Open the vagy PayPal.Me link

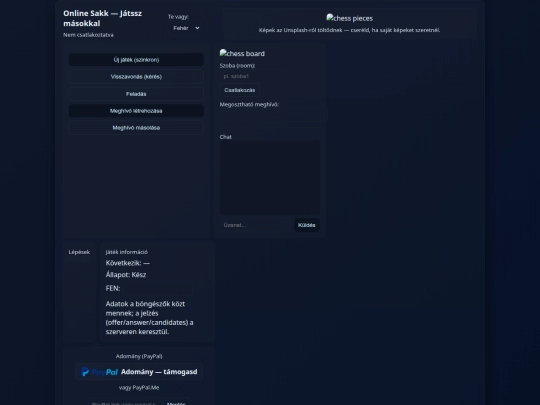tap(139, 387)
